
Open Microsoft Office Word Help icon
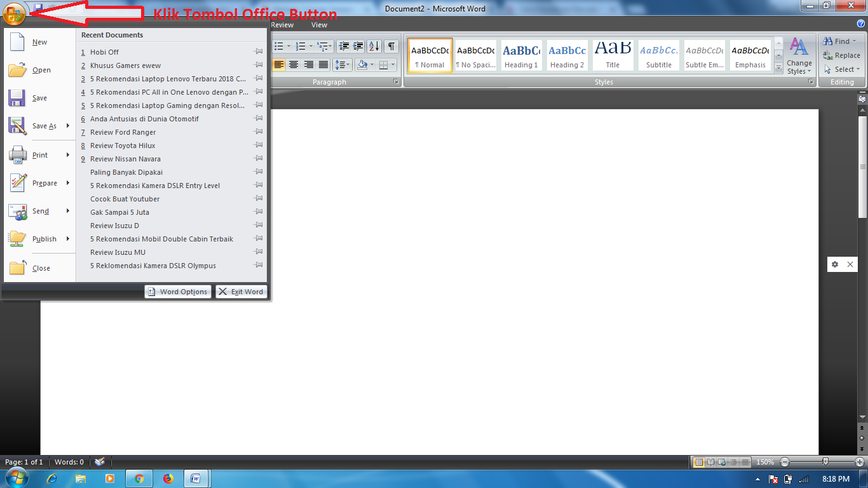[861, 24]
